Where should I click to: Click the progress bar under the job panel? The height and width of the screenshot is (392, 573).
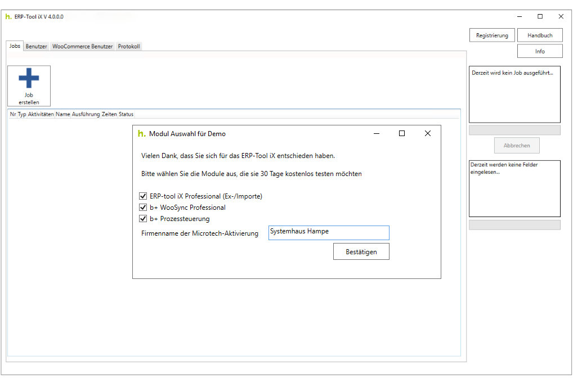pos(514,130)
